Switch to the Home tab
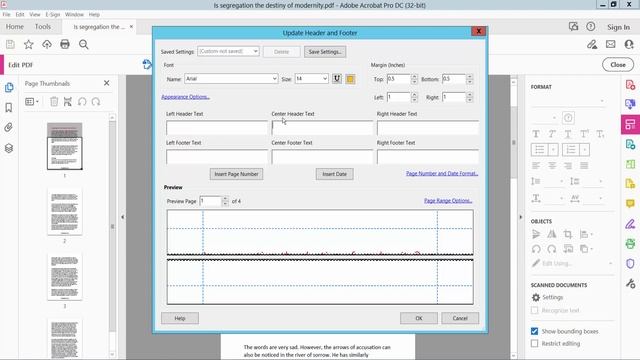 pyautogui.click(x=15, y=27)
